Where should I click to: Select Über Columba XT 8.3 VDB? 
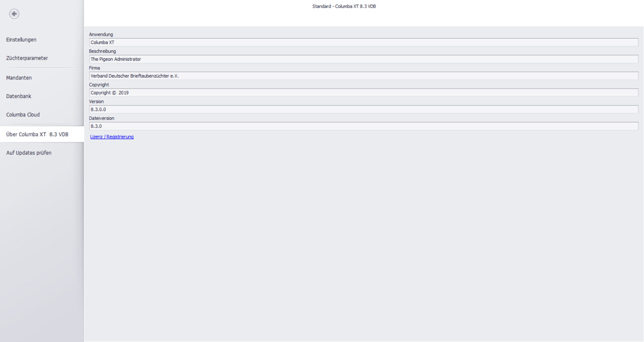point(37,134)
